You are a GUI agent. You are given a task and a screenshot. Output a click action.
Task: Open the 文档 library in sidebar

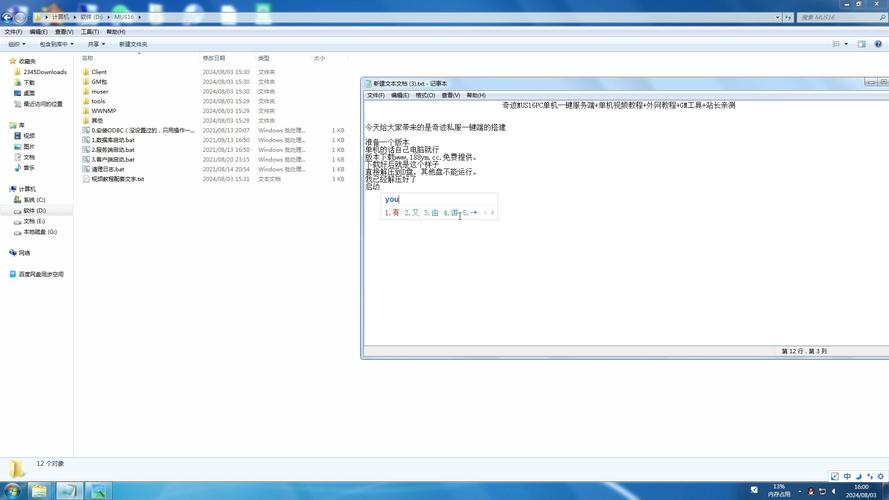click(29, 157)
